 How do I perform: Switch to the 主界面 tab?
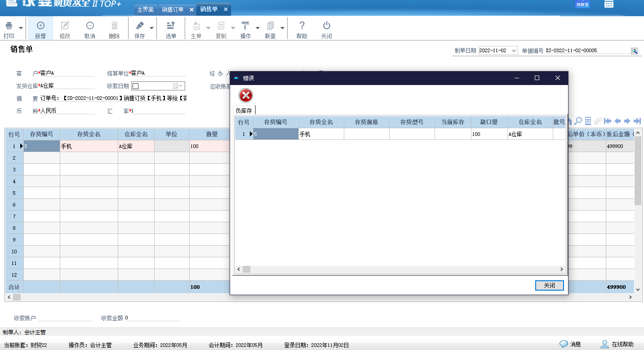(x=145, y=9)
